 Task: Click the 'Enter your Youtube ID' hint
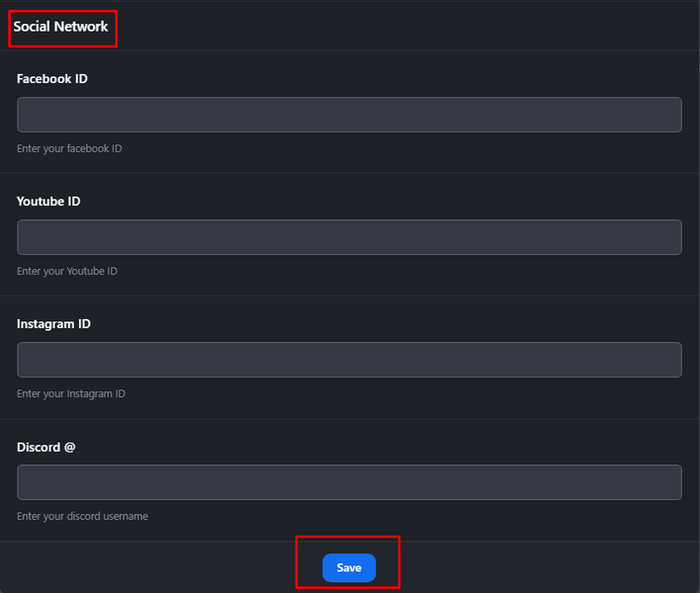point(67,271)
